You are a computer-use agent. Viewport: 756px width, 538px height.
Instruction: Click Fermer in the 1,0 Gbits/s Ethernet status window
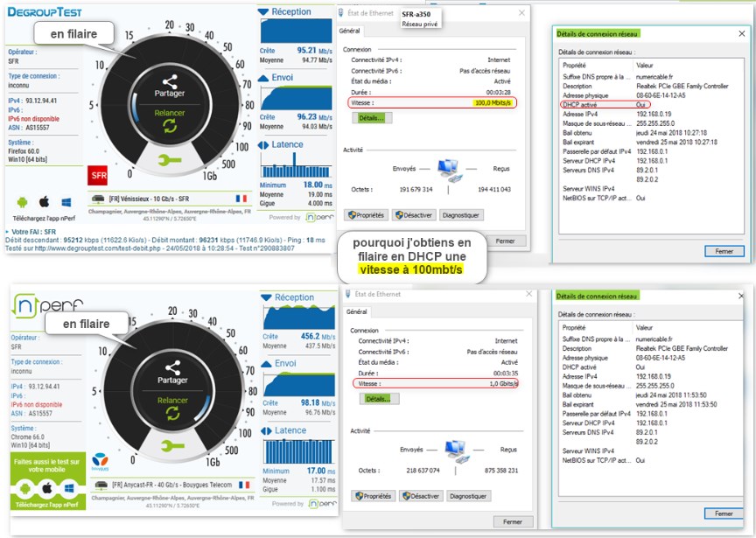513,521
